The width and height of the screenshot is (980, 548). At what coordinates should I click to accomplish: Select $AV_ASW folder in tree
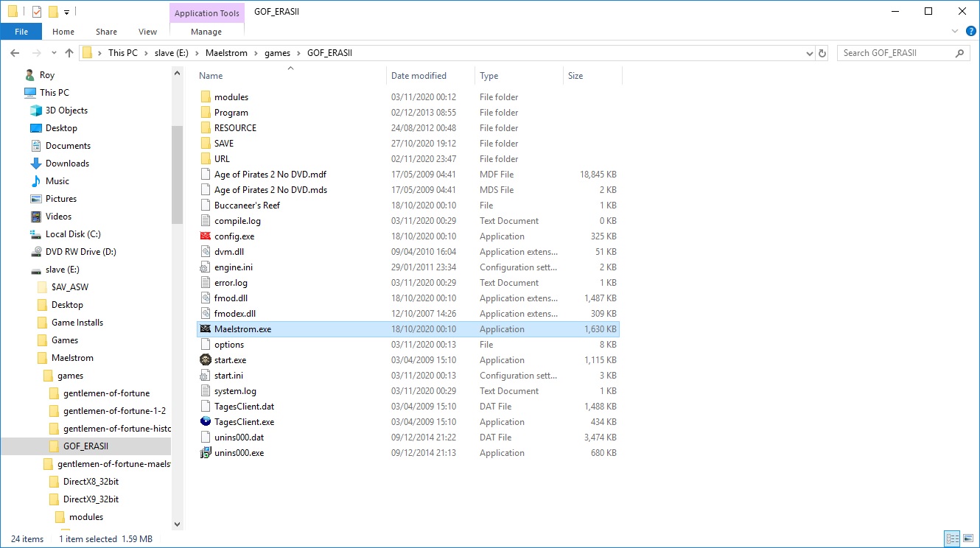tap(69, 287)
